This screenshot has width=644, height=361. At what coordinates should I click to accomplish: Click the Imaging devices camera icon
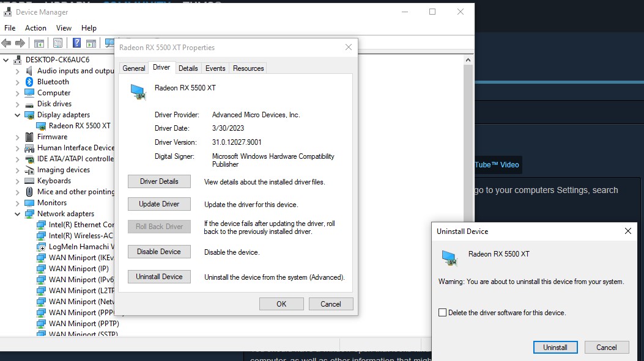(x=29, y=170)
